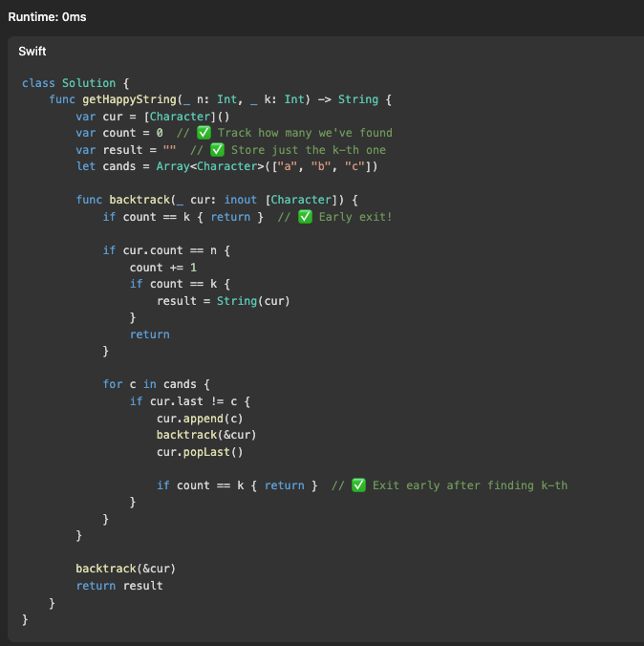Click the "Solution" class name
The image size is (644, 646).
[89, 83]
